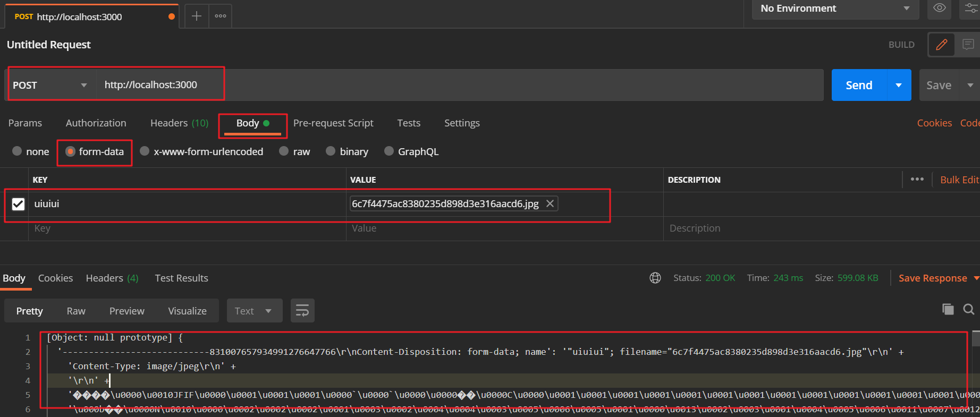
Task: Select x-www-form-urlencoded radio option
Action: (x=145, y=151)
